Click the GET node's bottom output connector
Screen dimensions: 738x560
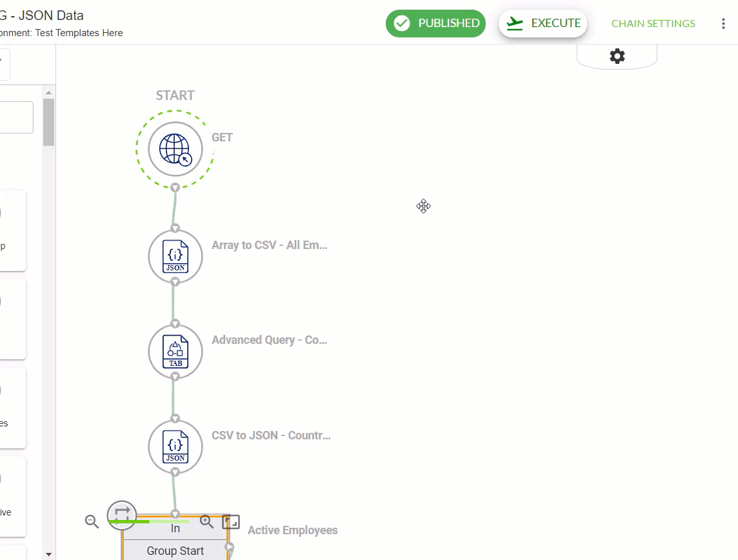[175, 188]
